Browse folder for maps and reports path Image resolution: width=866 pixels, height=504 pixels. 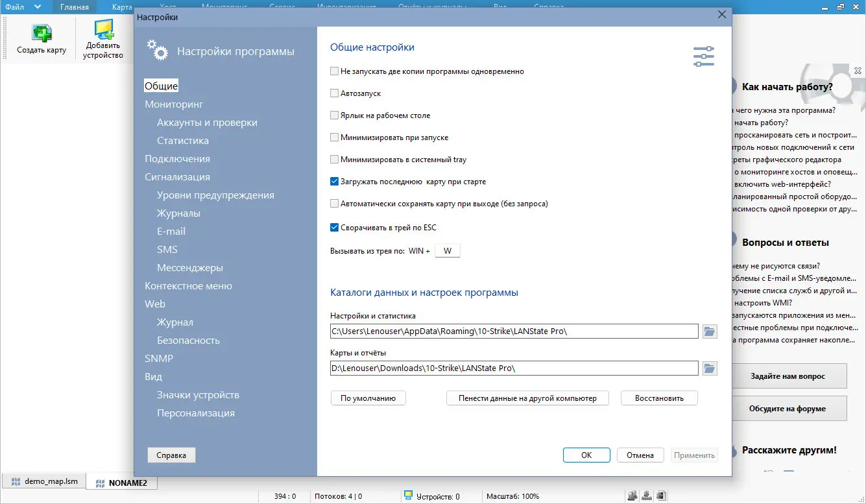710,368
